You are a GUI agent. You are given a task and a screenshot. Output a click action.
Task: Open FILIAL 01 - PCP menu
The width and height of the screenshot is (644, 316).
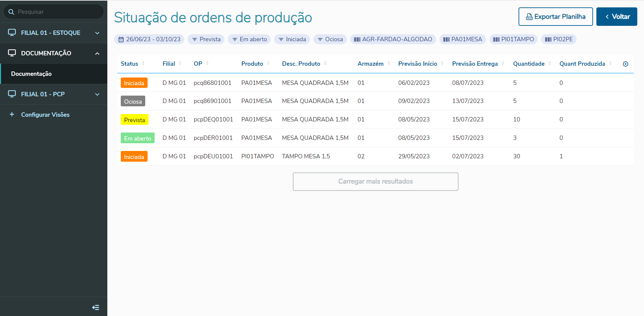click(54, 94)
